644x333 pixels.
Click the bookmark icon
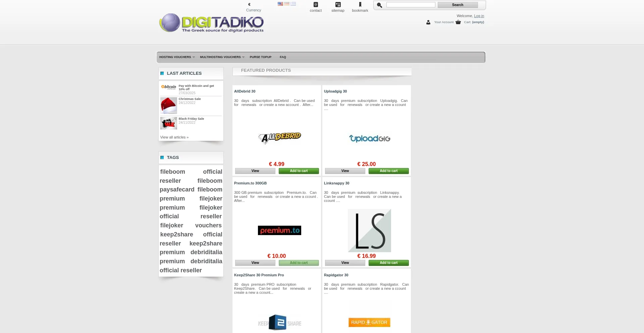[360, 5]
